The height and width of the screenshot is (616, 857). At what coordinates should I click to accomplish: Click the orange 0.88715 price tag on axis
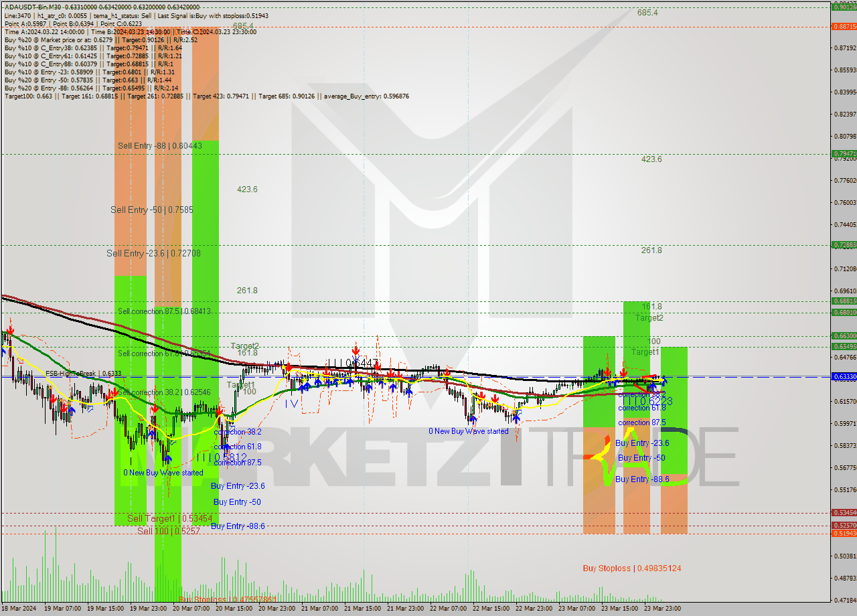[x=844, y=27]
